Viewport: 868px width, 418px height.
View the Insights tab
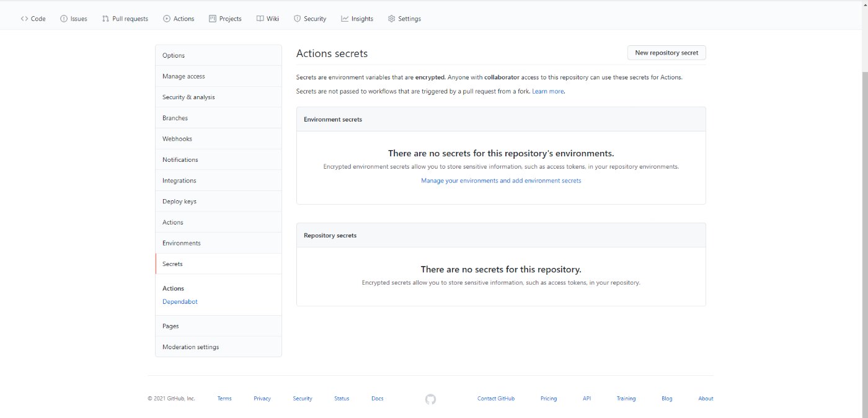[357, 19]
